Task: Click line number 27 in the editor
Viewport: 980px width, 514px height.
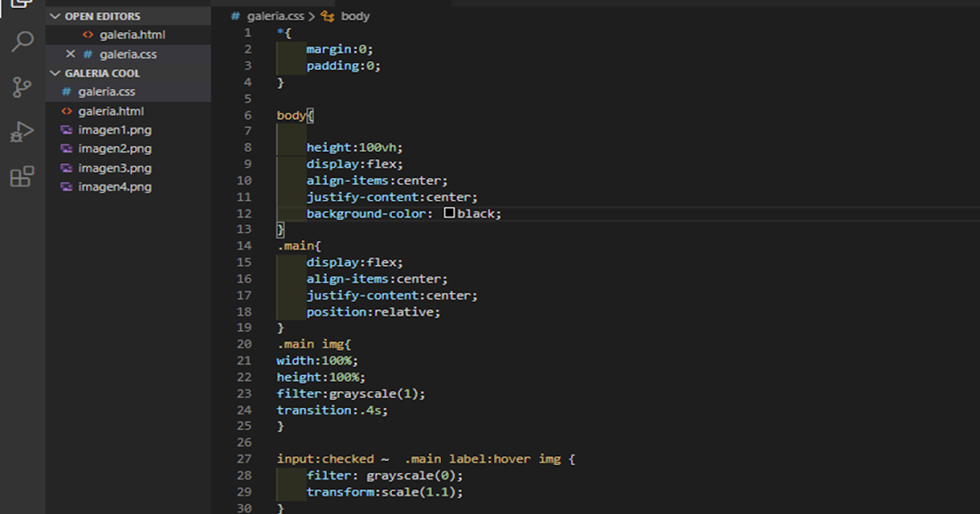Action: tap(243, 459)
